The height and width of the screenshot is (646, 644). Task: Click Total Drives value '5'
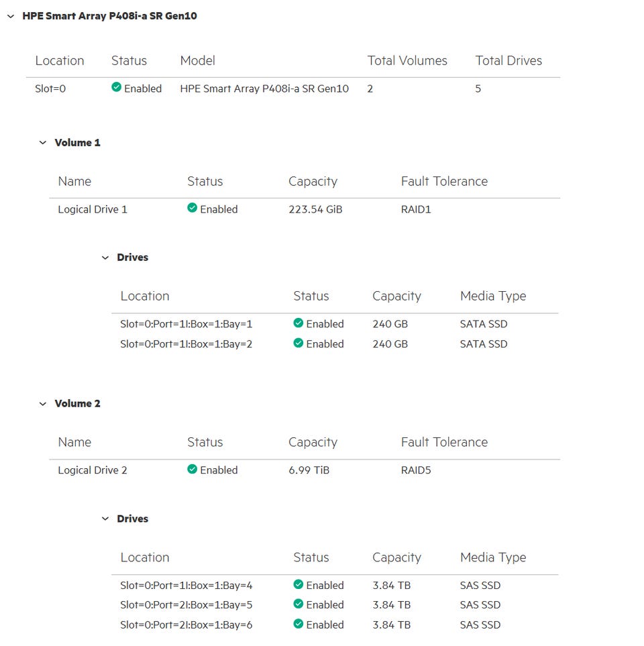tap(478, 89)
